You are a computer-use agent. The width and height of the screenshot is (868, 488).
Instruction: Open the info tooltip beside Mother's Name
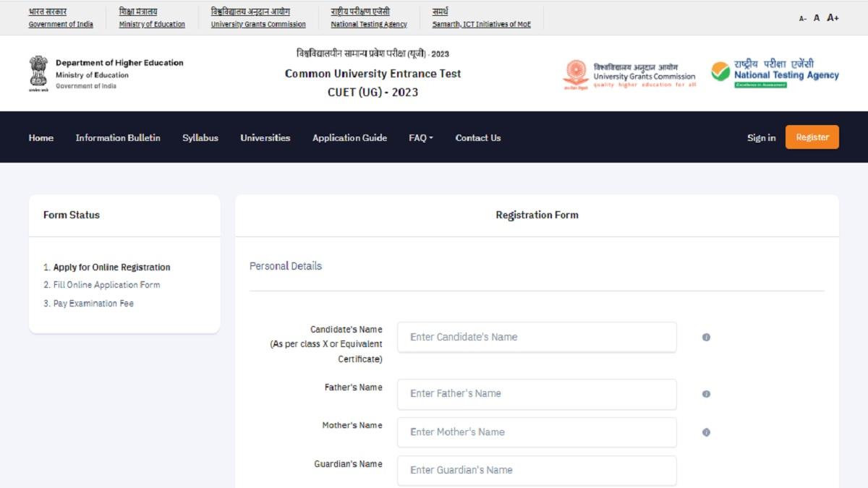tap(705, 432)
